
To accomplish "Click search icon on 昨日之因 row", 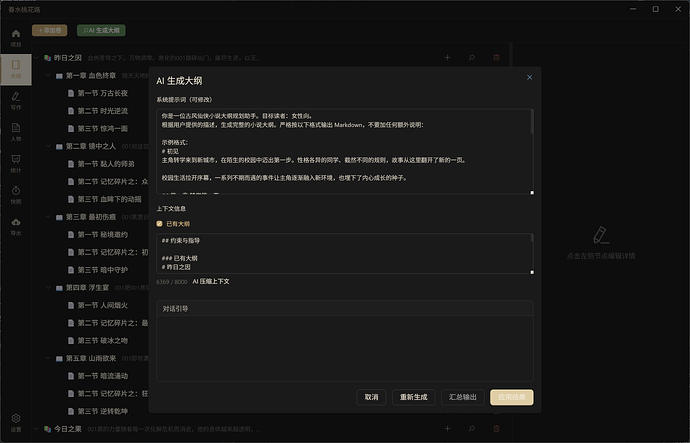I will point(472,58).
